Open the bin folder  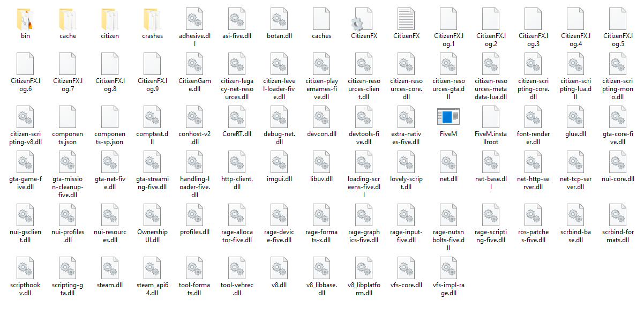[26, 19]
